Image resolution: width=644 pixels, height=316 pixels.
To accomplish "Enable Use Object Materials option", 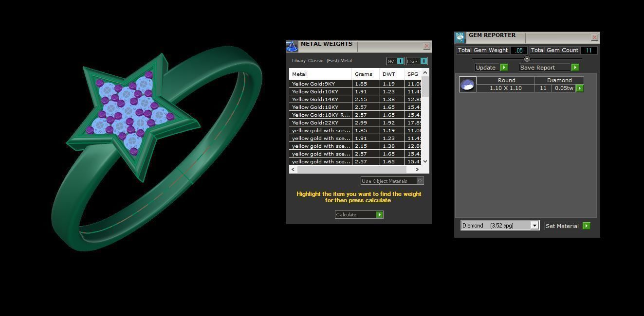I will (x=420, y=181).
